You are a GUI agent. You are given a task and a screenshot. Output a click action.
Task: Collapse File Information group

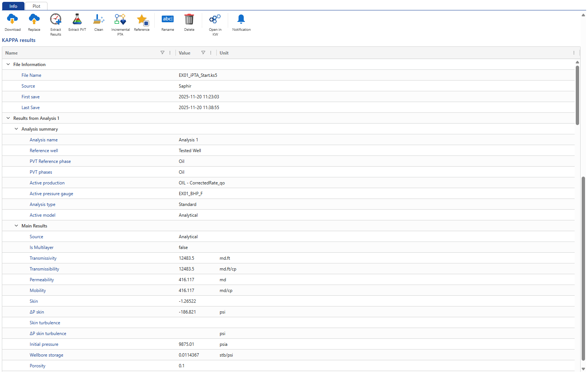point(8,64)
